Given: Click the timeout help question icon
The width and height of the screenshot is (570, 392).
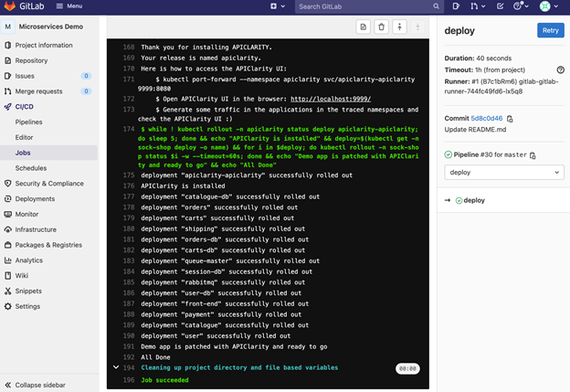Looking at the screenshot, I should (x=561, y=70).
